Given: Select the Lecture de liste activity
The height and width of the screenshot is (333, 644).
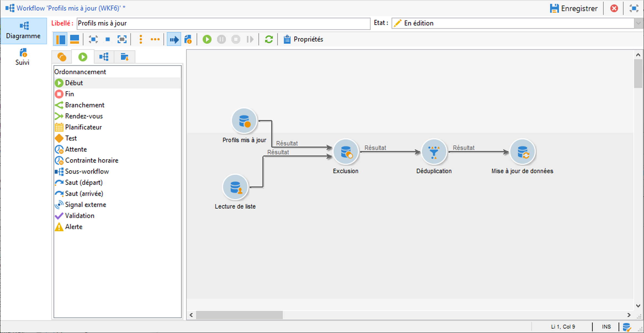Looking at the screenshot, I should coord(235,187).
